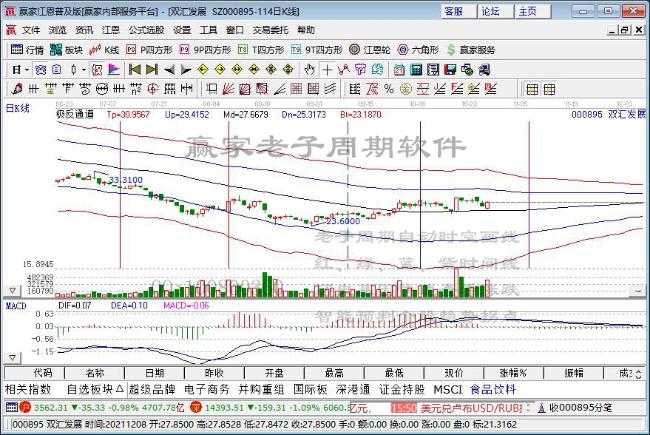Click the second colored grid layout icon
The width and height of the screenshot is (650, 435).
pyautogui.click(x=549, y=89)
